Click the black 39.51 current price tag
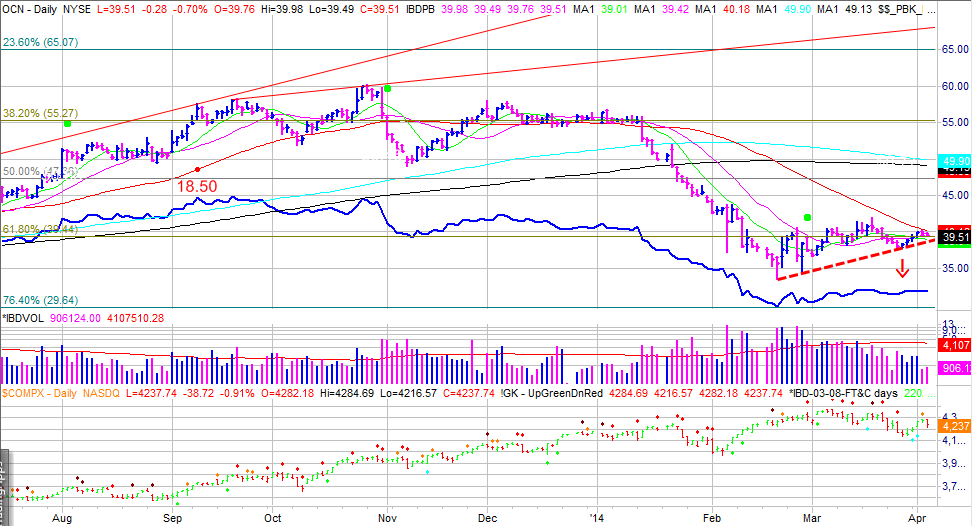This screenshot has width=973, height=526. (956, 237)
